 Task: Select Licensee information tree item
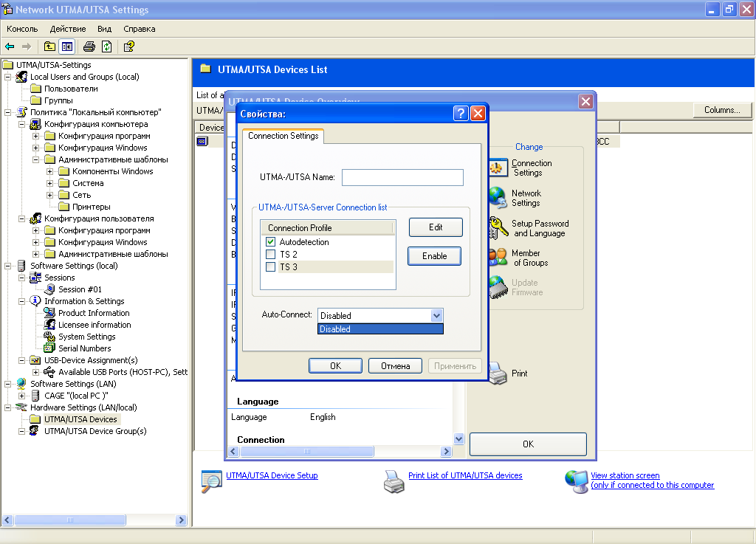tap(94, 325)
